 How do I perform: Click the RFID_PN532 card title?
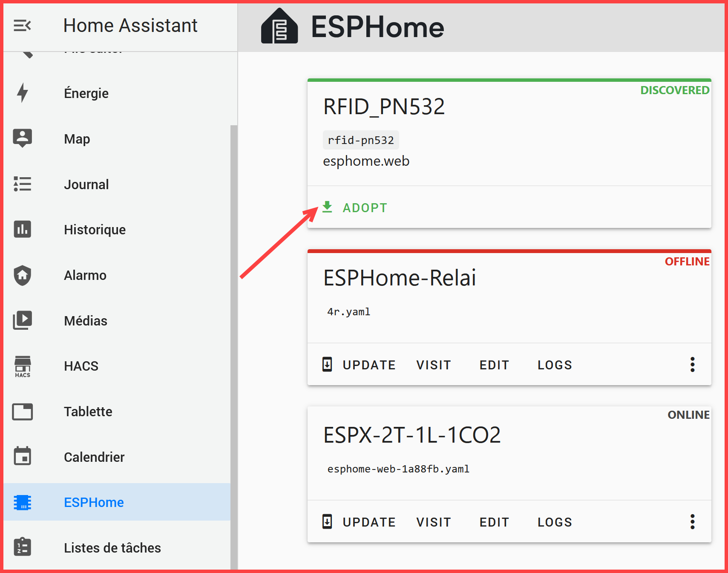tap(384, 107)
